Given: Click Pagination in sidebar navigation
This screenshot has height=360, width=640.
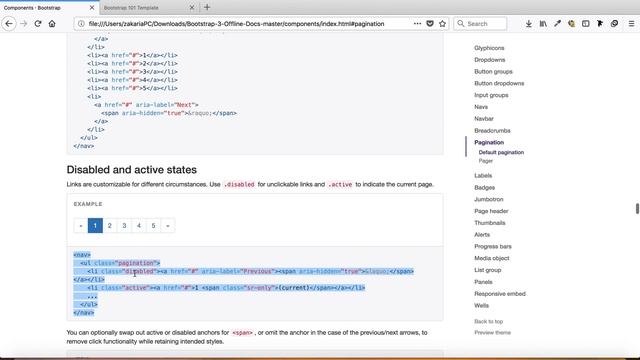Looking at the screenshot, I should [489, 142].
